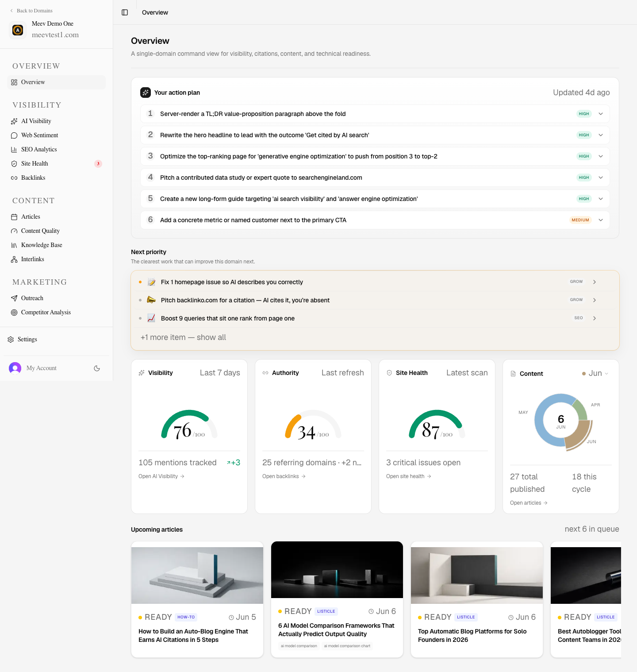This screenshot has height=672, width=637.
Task: Expand action plan item 1 chevron
Action: 601,114
